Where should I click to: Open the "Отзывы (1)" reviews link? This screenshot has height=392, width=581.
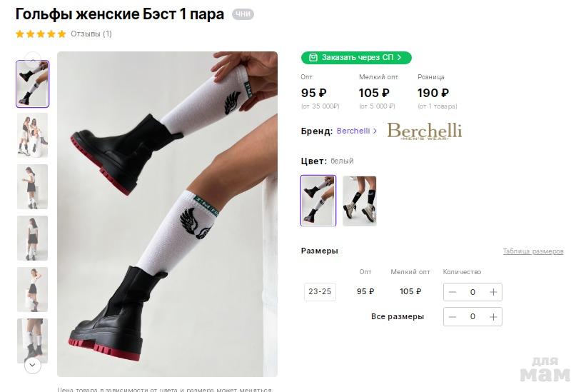(x=91, y=34)
